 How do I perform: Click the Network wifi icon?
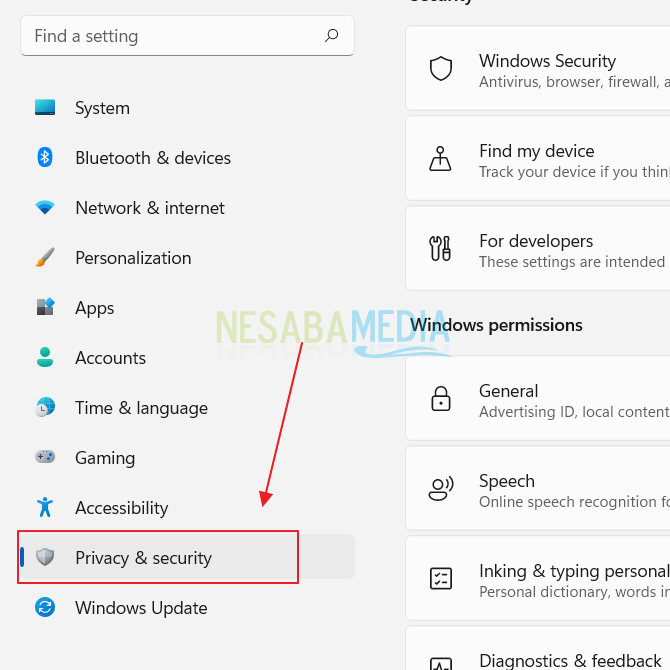tap(45, 208)
